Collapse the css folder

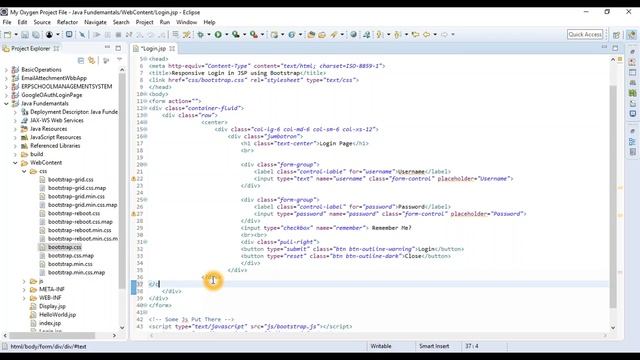pos(24,171)
